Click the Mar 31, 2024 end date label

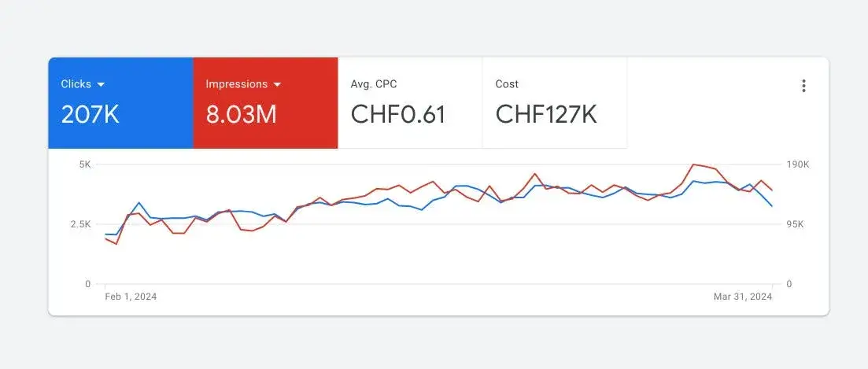coord(743,297)
